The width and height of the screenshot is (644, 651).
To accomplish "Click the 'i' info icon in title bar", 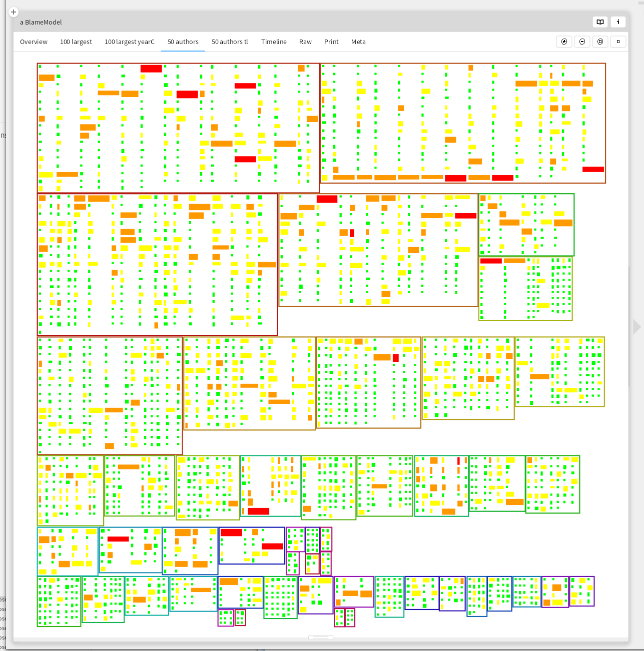I will 618,22.
